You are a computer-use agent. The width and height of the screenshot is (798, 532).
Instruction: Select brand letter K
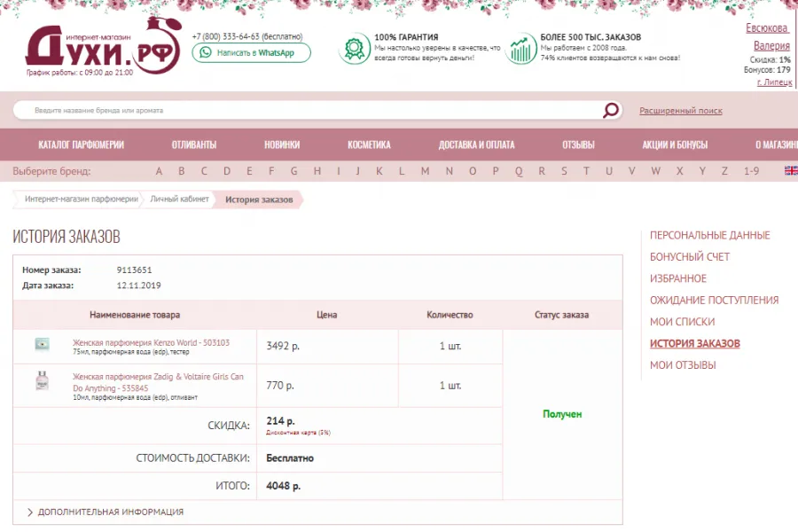point(379,171)
